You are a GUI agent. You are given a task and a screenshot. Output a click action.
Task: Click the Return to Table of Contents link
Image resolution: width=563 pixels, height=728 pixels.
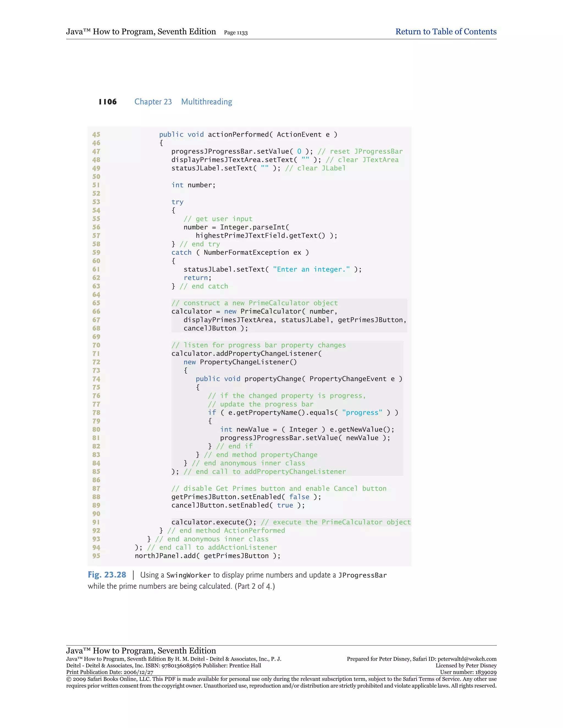446,32
